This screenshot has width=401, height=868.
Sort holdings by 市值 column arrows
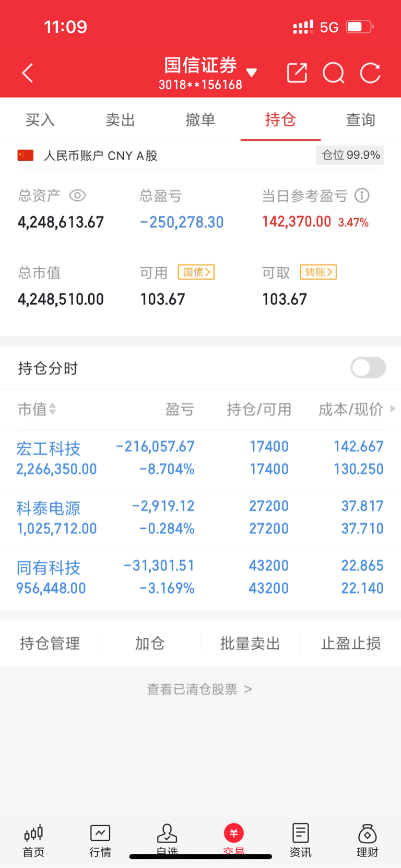(52, 409)
